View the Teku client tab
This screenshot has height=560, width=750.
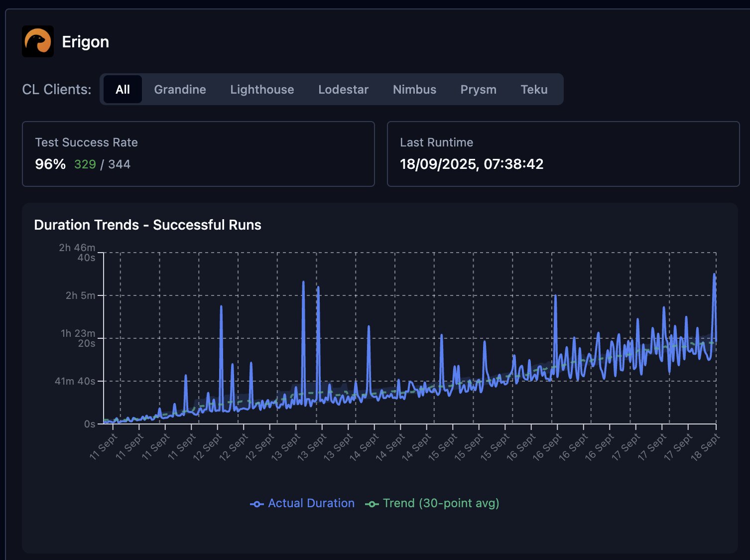(534, 90)
